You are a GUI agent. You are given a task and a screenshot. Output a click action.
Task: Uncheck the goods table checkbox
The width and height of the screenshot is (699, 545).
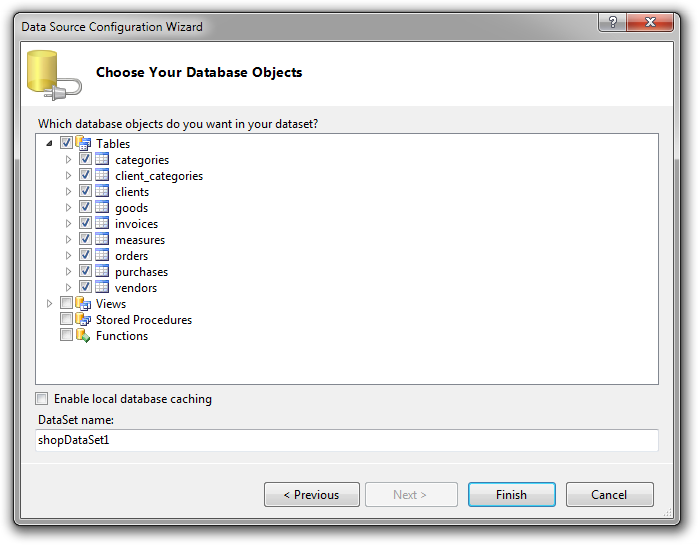pyautogui.click(x=85, y=207)
